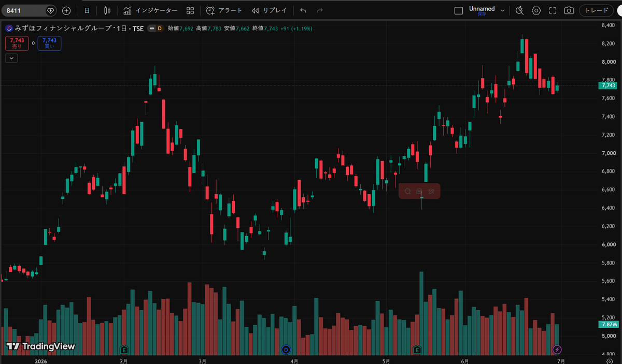Click the plus compare-symbol icon
Viewport: 622px width, 364px height.
66,10
